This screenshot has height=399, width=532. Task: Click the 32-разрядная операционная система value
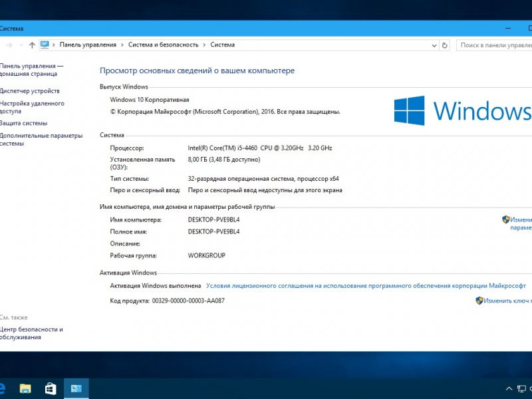[x=263, y=179]
